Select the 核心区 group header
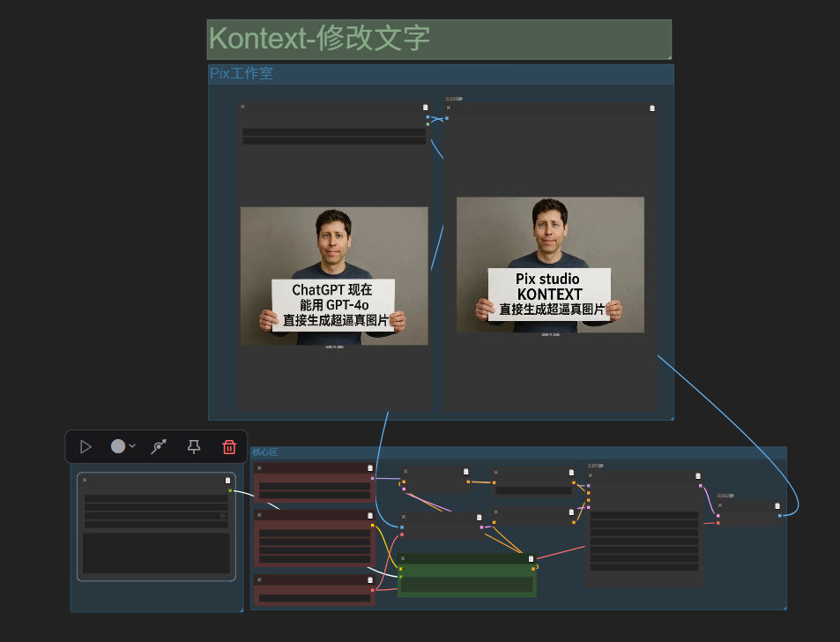The height and width of the screenshot is (642, 840). point(518,452)
